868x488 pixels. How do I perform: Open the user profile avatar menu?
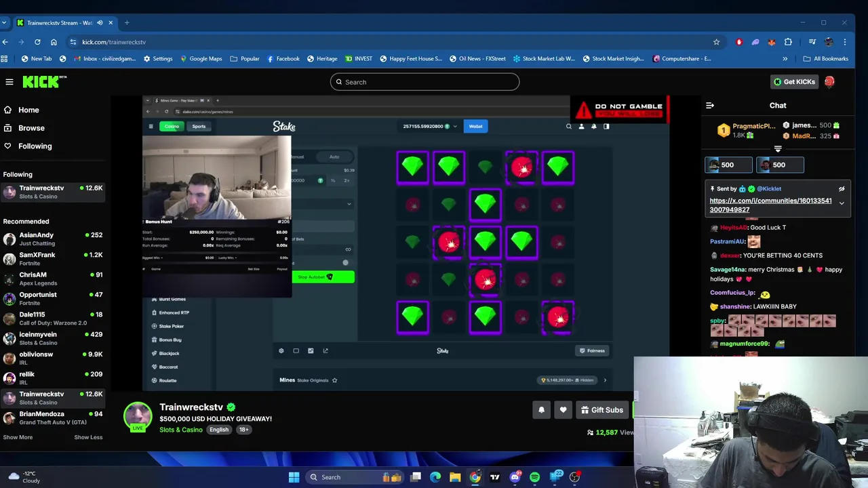click(829, 82)
